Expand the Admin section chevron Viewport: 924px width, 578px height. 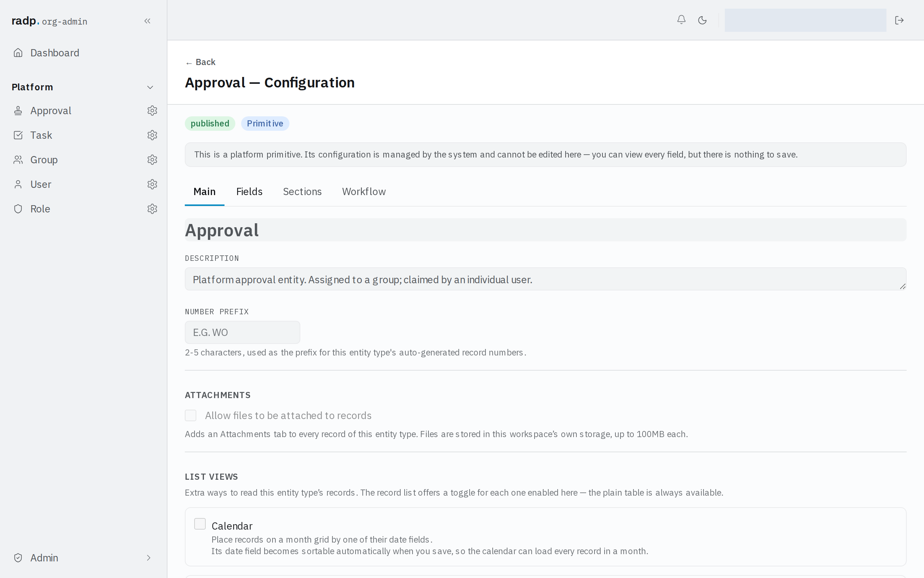(149, 558)
